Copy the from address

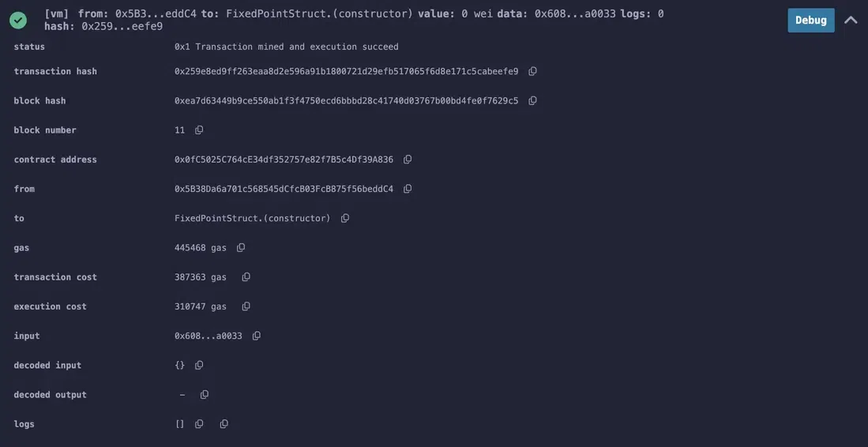[x=408, y=189]
